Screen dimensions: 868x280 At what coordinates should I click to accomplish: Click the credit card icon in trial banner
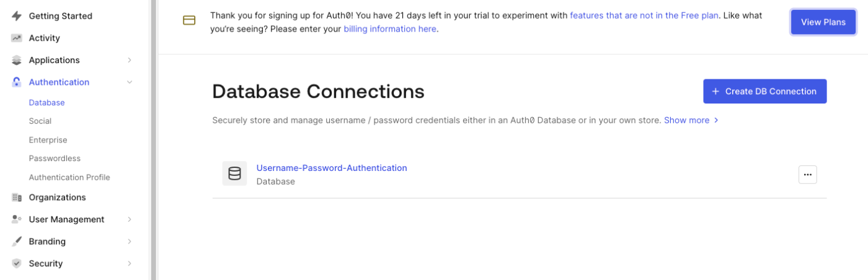tap(189, 20)
